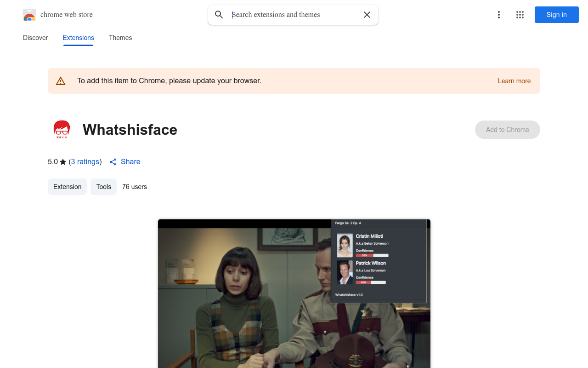The image size is (588, 368).
Task: Click the Patrick Wilson headshot in screenshot
Action: [345, 272]
